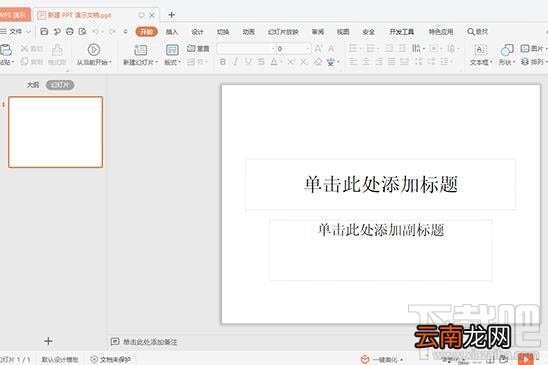Click the Cut (剪切) scissors button
548x365 pixels.
(31, 49)
